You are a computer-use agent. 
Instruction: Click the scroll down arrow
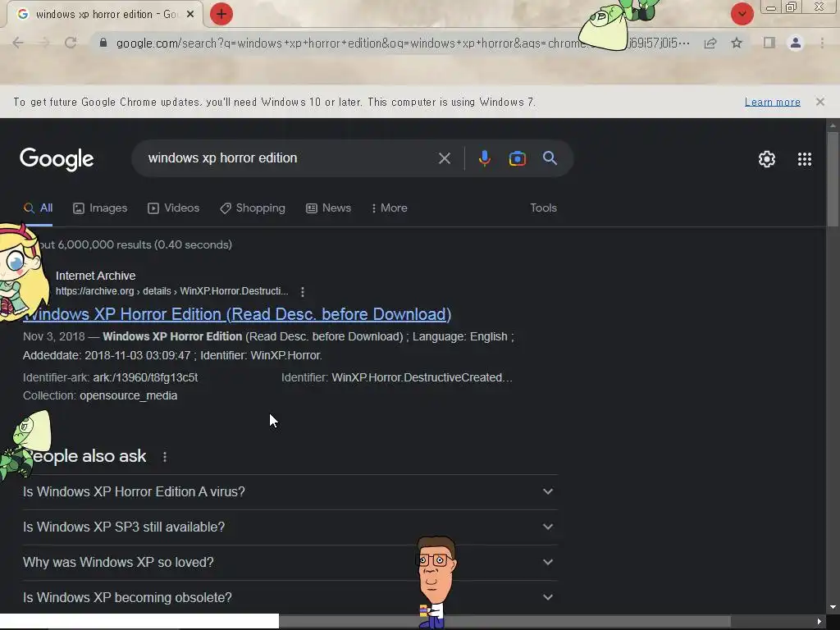point(833,608)
